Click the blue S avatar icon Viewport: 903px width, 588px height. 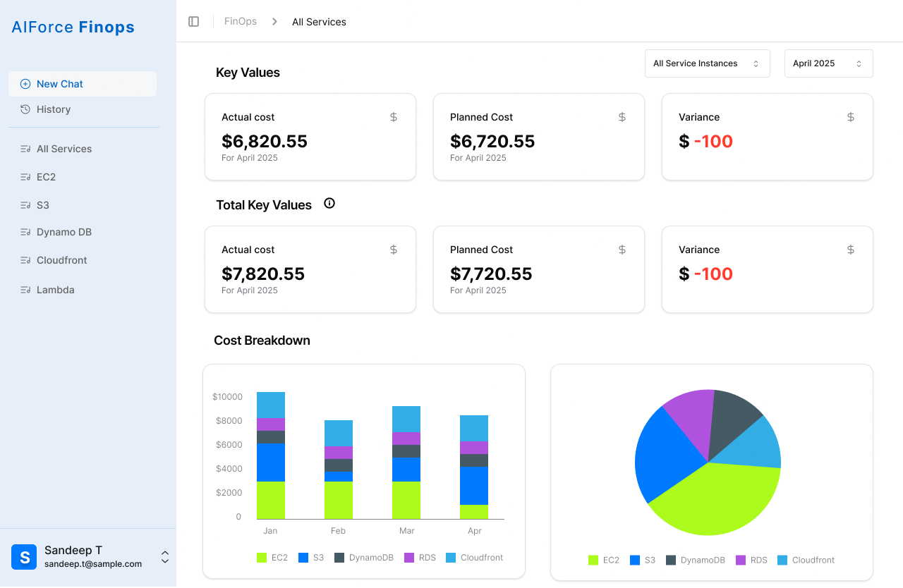(x=24, y=557)
